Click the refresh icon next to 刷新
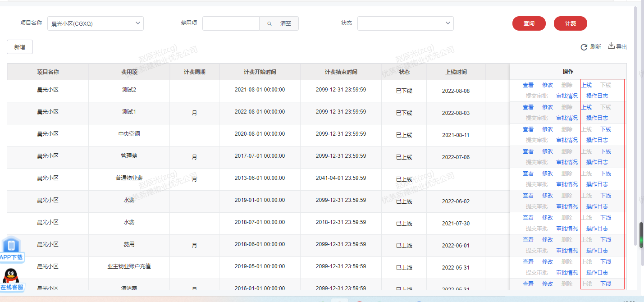This screenshot has width=644, height=302. coord(584,47)
